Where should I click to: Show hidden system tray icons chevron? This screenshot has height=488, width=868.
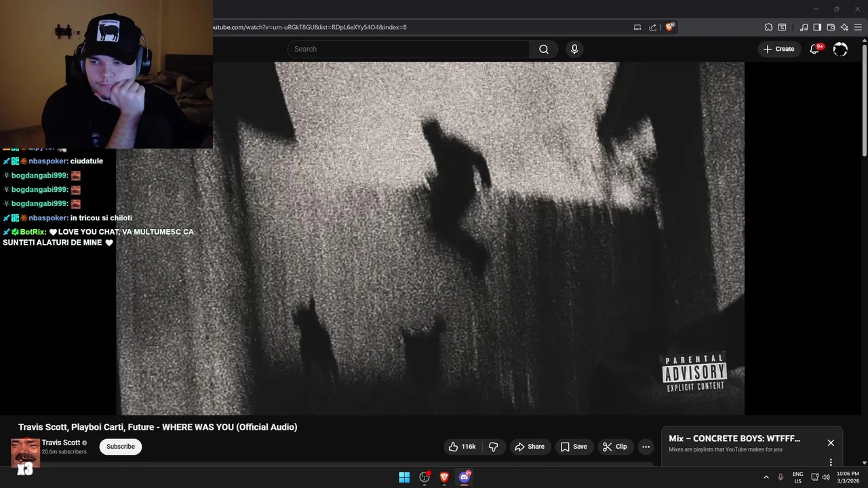[766, 477]
